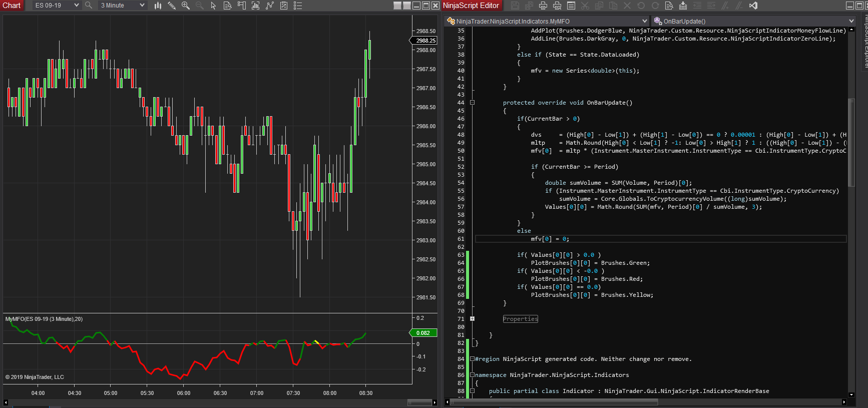Click the page setup icon in editor toolbar
This screenshot has height=408, width=868.
click(571, 6)
